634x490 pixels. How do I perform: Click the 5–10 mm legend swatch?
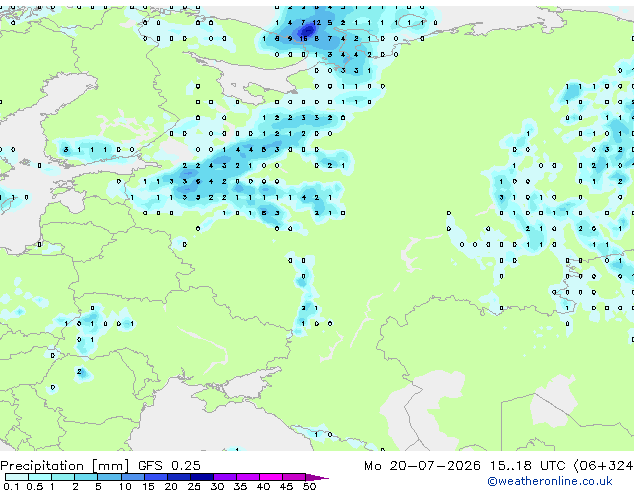pos(109,477)
